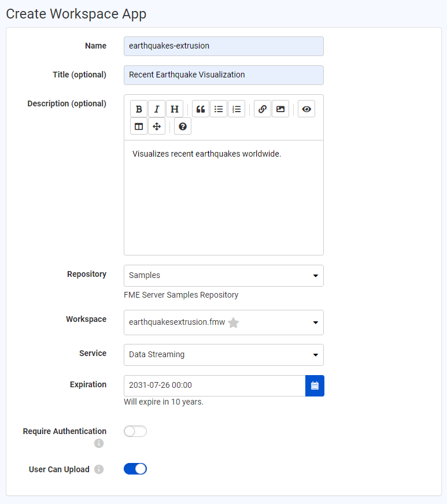Preview the description Markdown
The width and height of the screenshot is (447, 504).
tap(306, 109)
